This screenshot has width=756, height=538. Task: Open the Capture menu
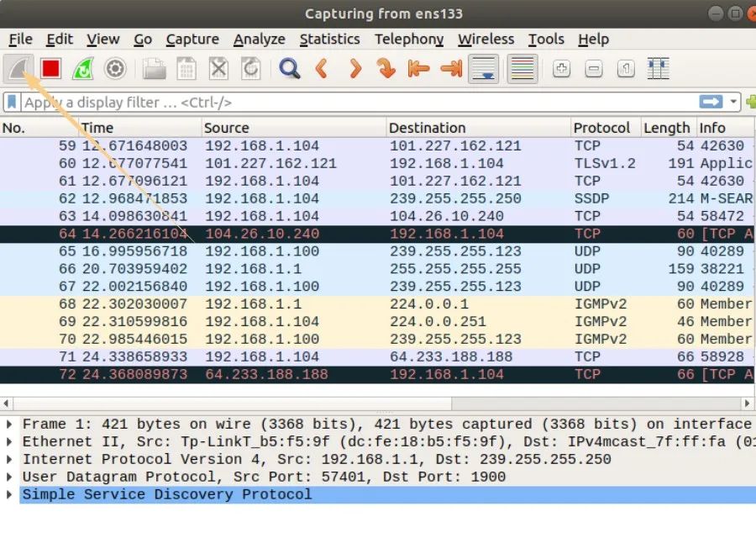tap(192, 39)
